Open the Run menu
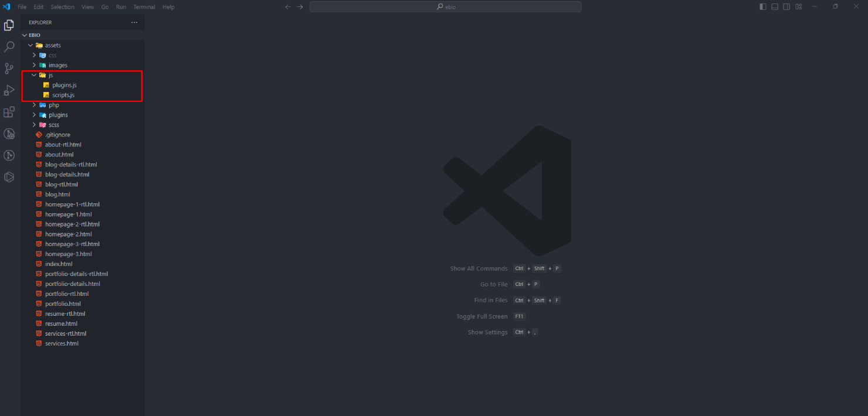The width and height of the screenshot is (868, 416). (121, 7)
